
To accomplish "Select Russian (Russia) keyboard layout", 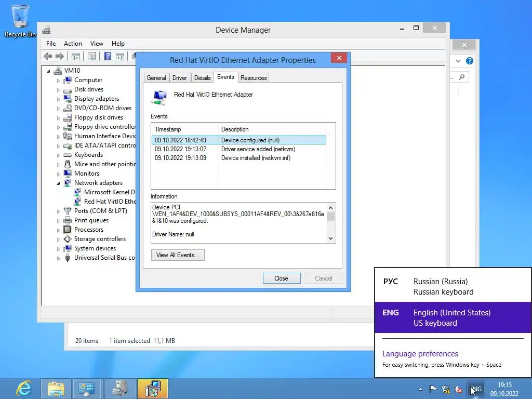I will click(x=453, y=286).
